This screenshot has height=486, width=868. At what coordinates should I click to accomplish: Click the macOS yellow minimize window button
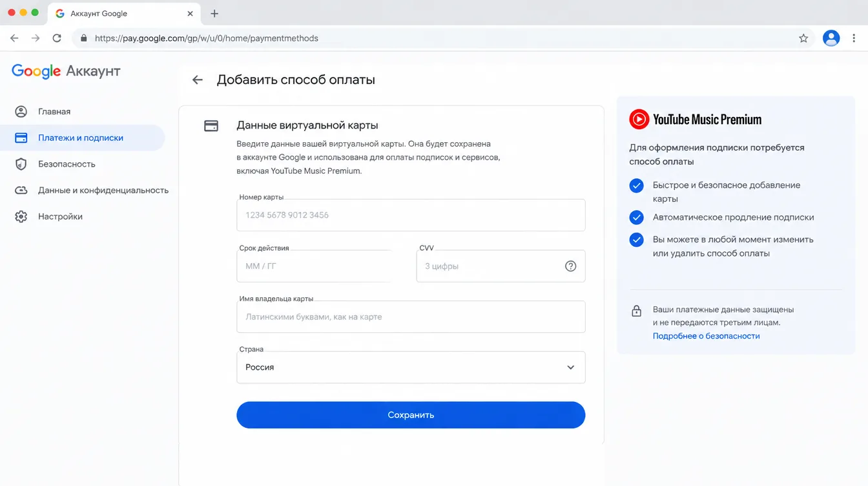[23, 13]
